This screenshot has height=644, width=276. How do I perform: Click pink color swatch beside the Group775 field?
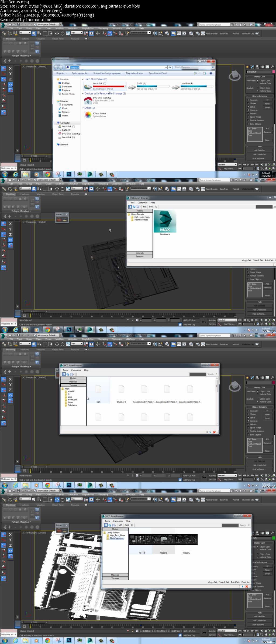tap(274, 72)
